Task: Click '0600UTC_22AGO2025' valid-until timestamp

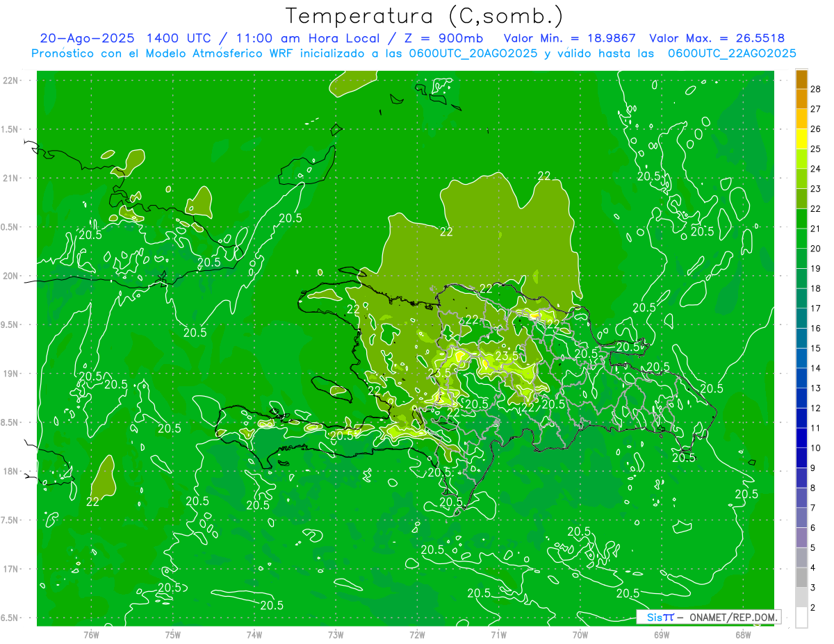Action: pos(732,53)
